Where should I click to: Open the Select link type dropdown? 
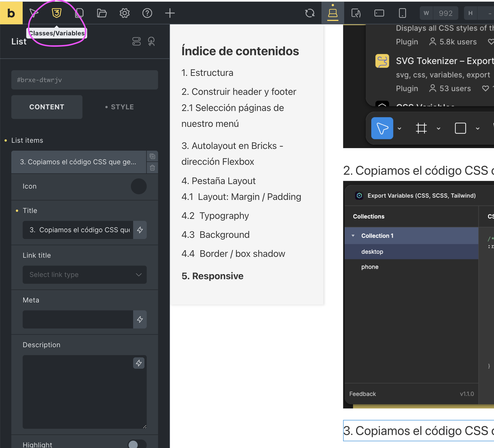(x=84, y=275)
